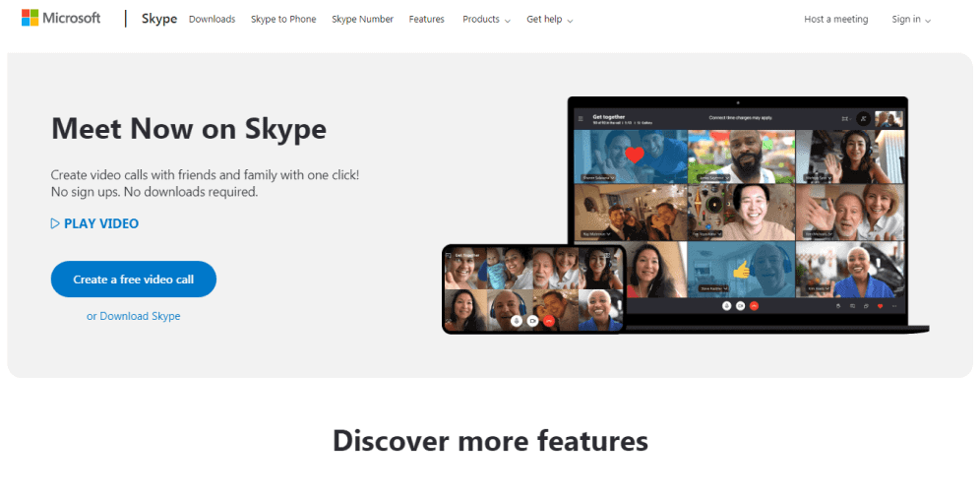Click camera icon in phone mockup

click(532, 321)
